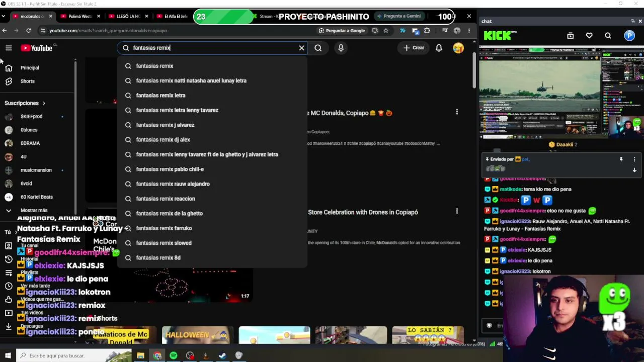Open more options for Drones in Copiapó video

tap(457, 211)
